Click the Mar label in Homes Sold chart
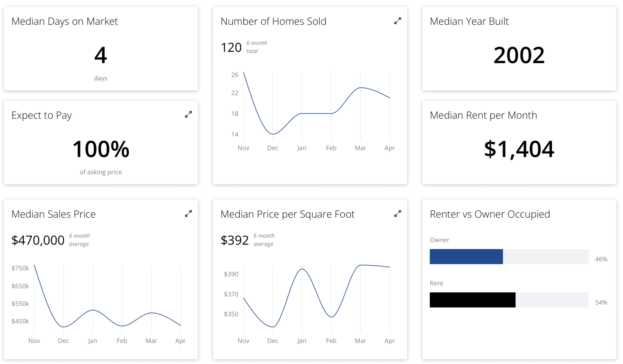This screenshot has width=623, height=364. 360,148
